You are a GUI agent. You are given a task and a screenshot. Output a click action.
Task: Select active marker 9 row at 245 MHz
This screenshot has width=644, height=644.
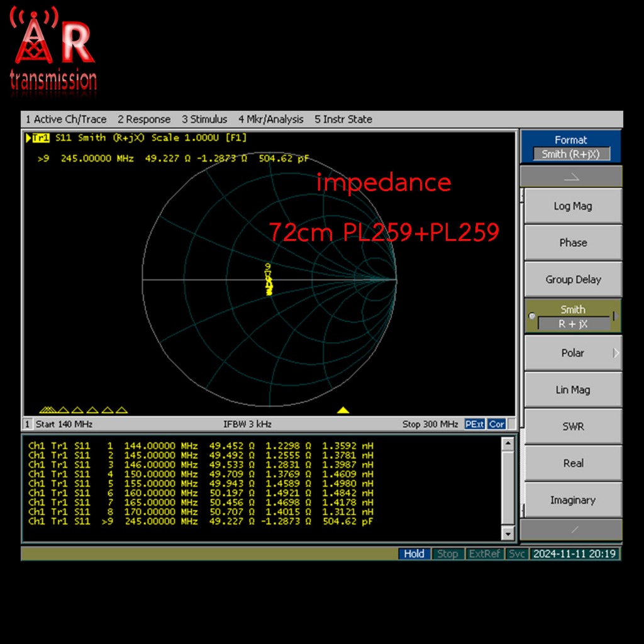201,521
